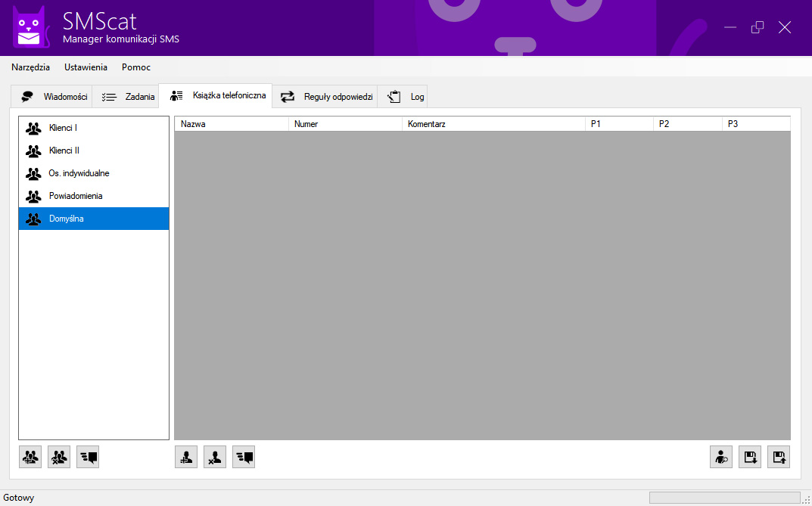Click the add contact button
The width and height of the screenshot is (812, 506).
coord(186,457)
